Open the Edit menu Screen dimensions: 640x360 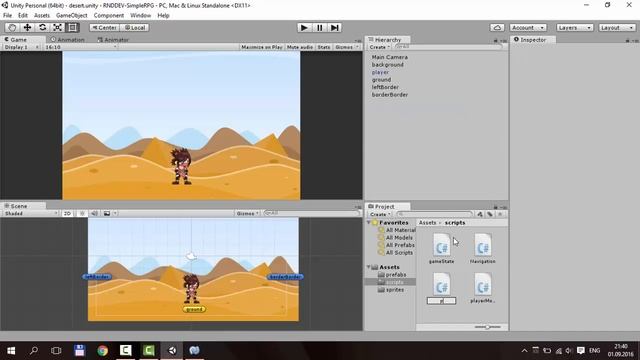click(x=23, y=16)
